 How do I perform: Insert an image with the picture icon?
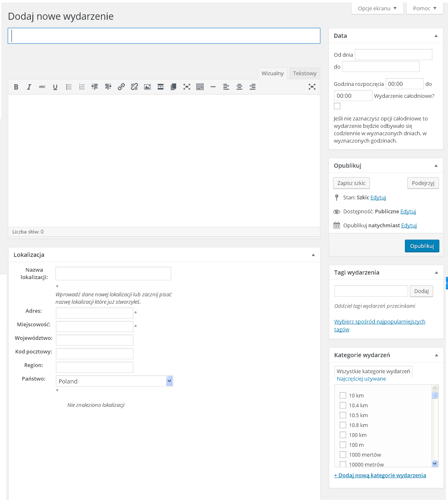147,87
